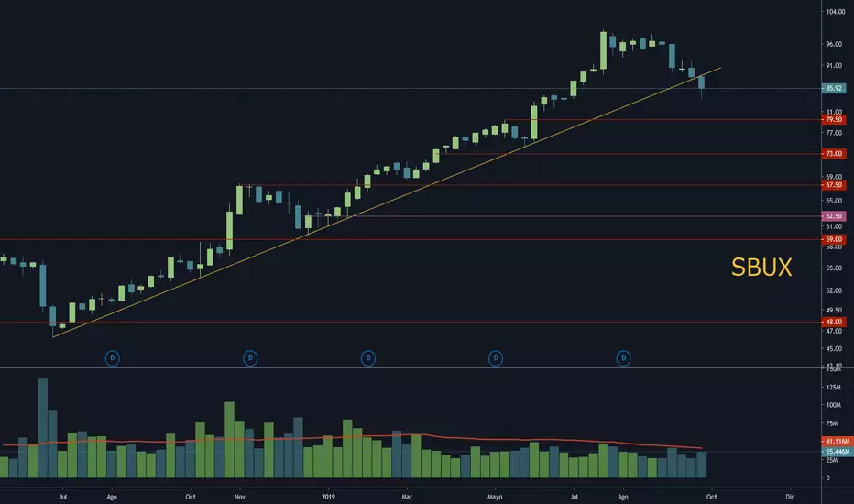This screenshot has width=854, height=504.
Task: Open the dividend marker near Mayo 2019
Action: [496, 358]
